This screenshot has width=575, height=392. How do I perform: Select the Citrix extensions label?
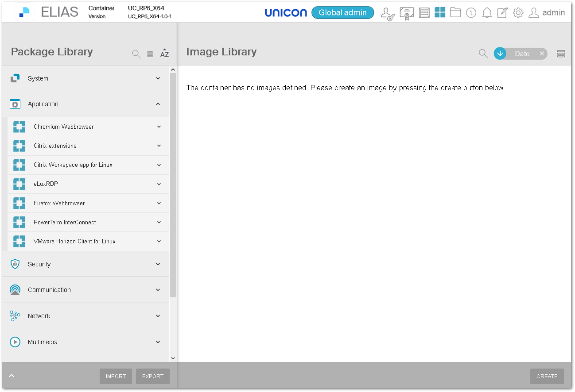coord(55,146)
